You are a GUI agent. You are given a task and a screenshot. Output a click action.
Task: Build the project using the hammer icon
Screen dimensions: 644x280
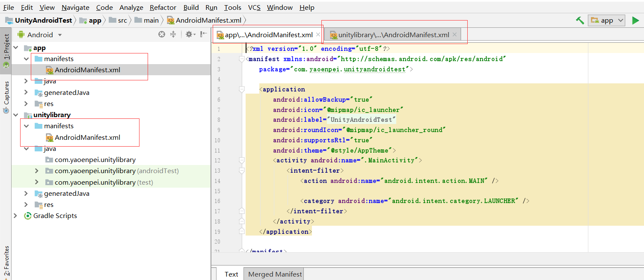(x=579, y=20)
